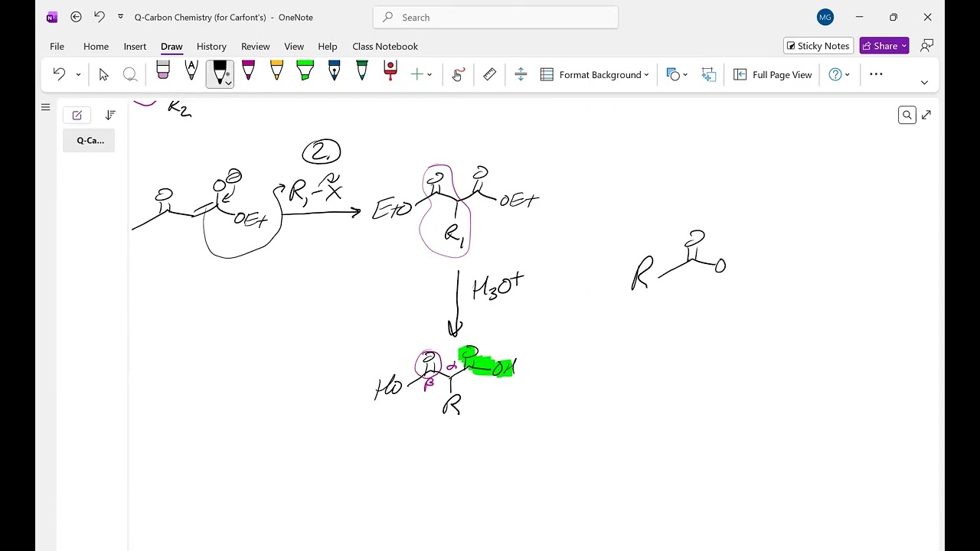Click the Ink to Shape icon
The image size is (980, 551).
pyautogui.click(x=709, y=74)
